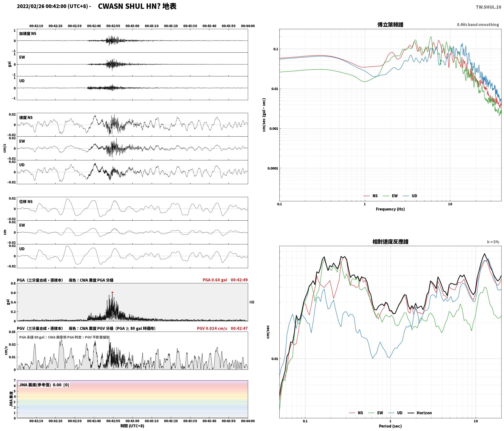Click the h=5% damping label
This screenshot has width=504, height=431.
(493, 242)
